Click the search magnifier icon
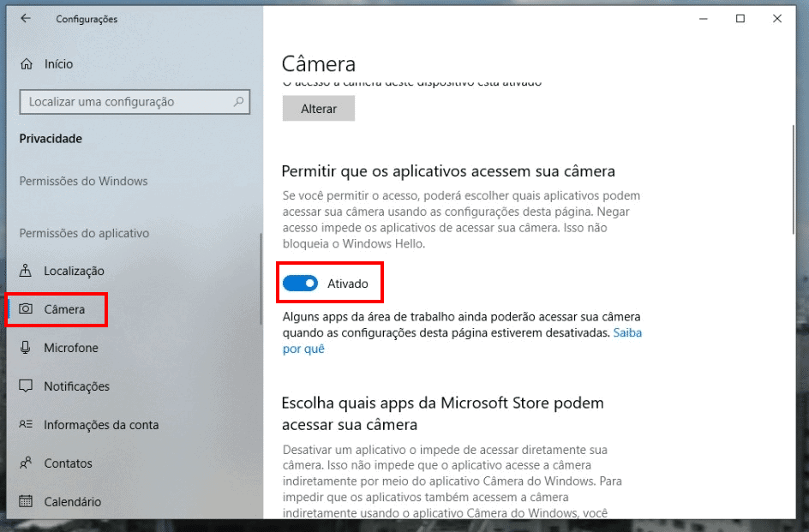Screen dimensions: 809x532 coord(238,102)
